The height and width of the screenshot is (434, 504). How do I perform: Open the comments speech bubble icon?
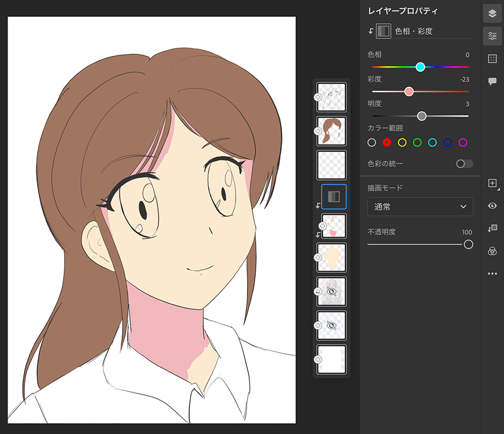click(492, 81)
